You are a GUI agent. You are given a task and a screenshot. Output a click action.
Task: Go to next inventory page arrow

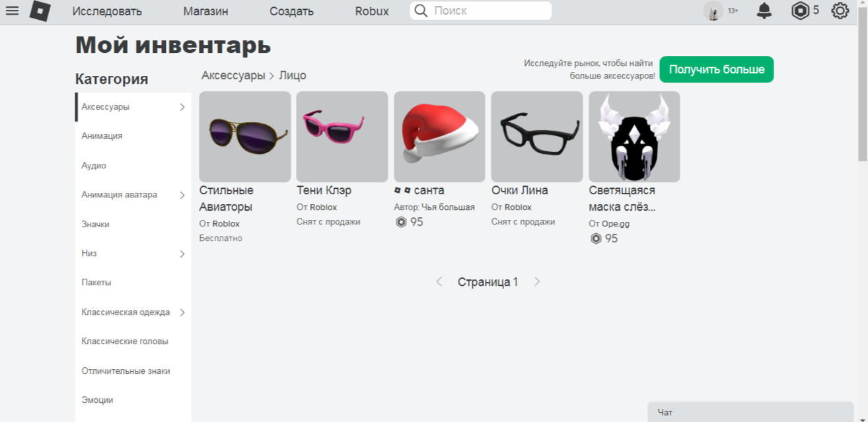[x=537, y=282]
